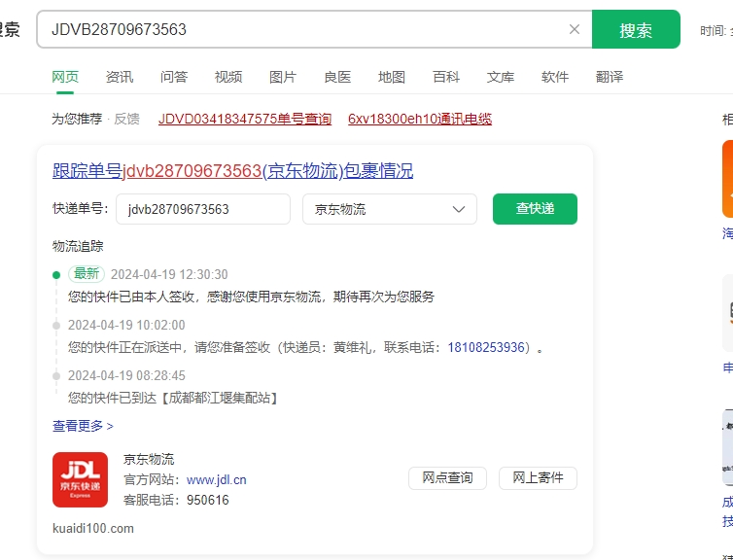Viewport: 733px width, 560px height.
Task: Open the 地图 tab
Action: click(x=392, y=77)
